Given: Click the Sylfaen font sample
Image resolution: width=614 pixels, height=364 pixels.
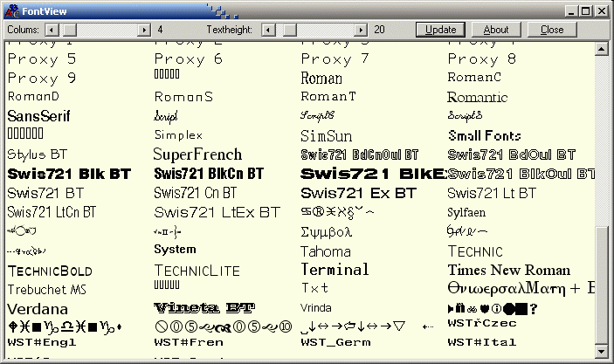Looking at the screenshot, I should (466, 212).
